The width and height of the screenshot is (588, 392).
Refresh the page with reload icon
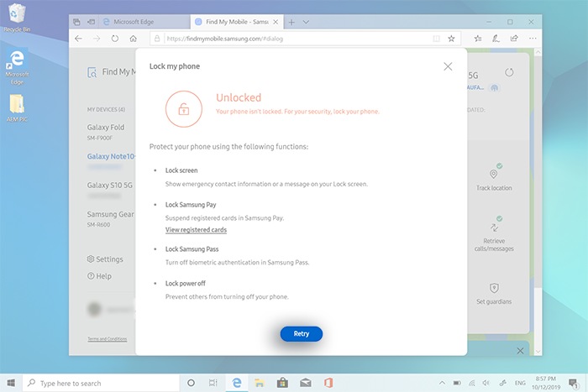click(x=115, y=39)
